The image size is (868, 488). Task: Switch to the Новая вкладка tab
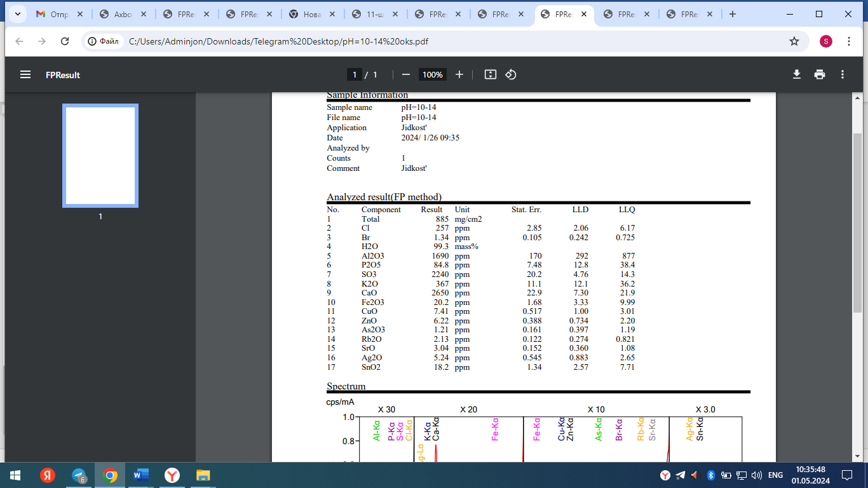[311, 14]
